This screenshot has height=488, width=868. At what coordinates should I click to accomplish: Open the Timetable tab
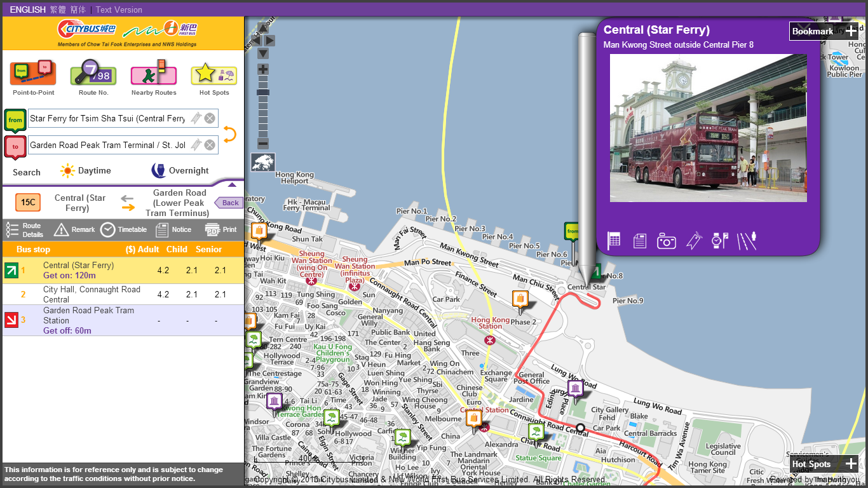click(124, 229)
